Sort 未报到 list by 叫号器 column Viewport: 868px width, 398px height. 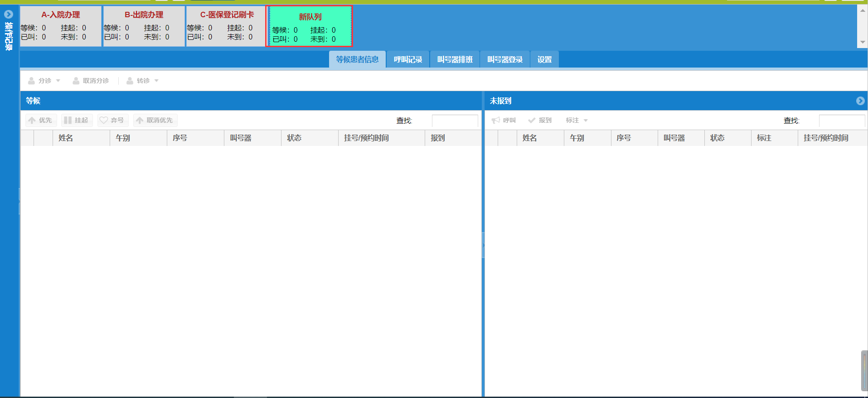681,138
